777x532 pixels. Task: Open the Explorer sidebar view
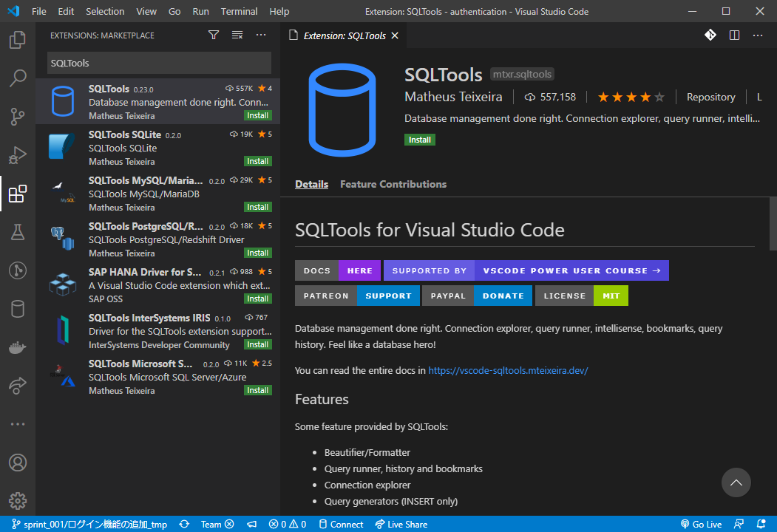pos(18,41)
